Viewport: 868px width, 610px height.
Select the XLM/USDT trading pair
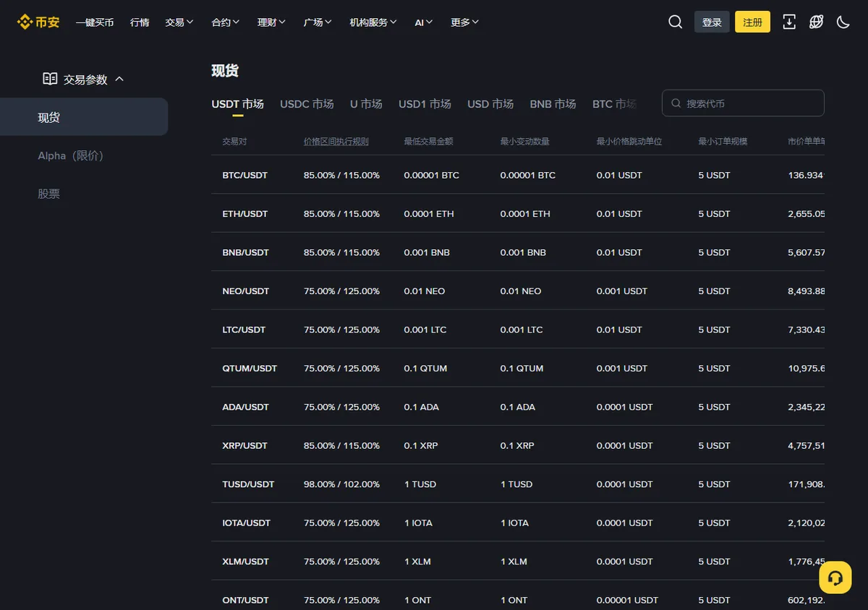click(x=246, y=562)
